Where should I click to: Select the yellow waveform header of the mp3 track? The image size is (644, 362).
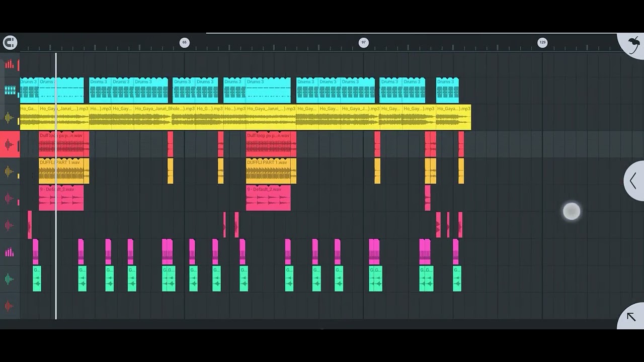(x=10, y=118)
